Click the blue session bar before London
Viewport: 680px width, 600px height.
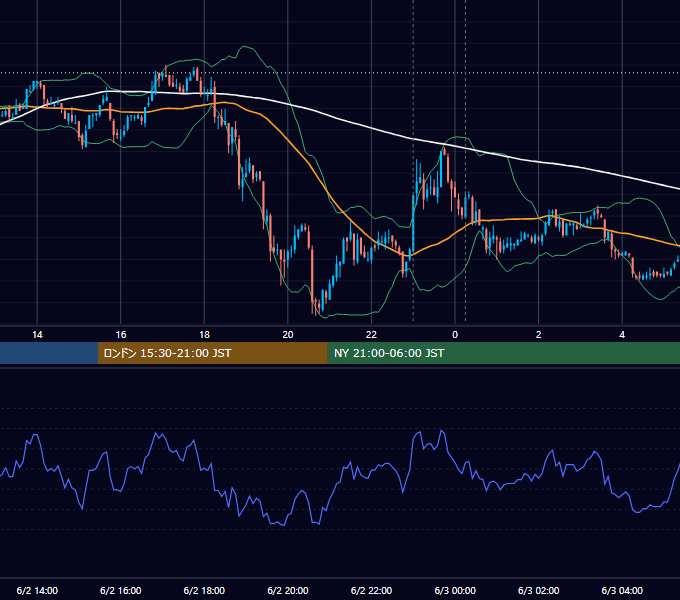pyautogui.click(x=49, y=353)
